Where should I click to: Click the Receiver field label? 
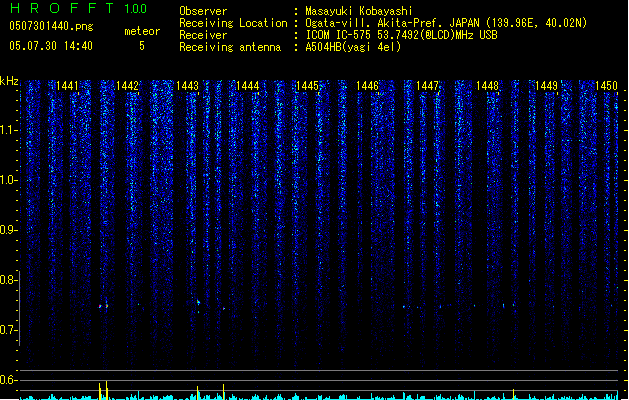point(203,35)
